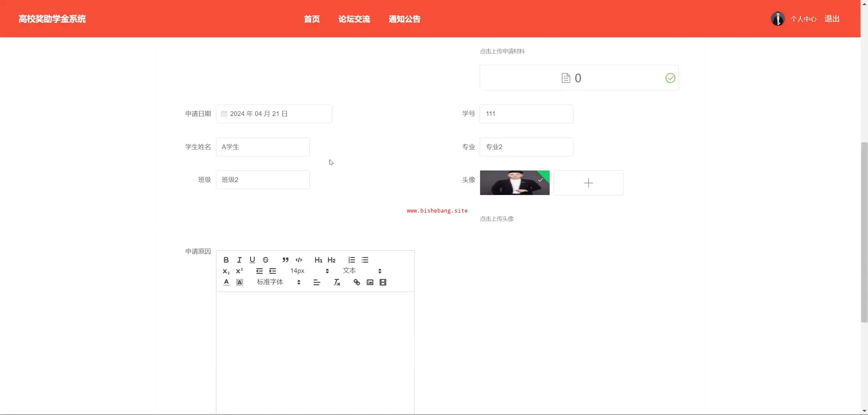
Task: Open the 通知公告 menu item
Action: click(x=404, y=19)
